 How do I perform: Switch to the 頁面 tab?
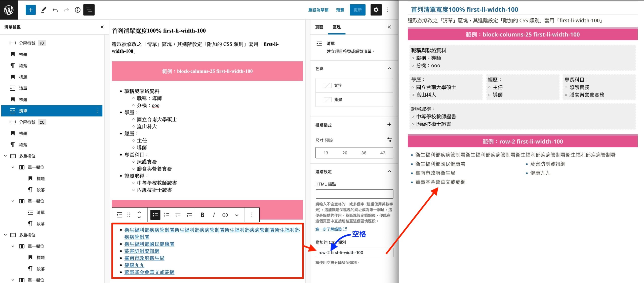(x=319, y=27)
